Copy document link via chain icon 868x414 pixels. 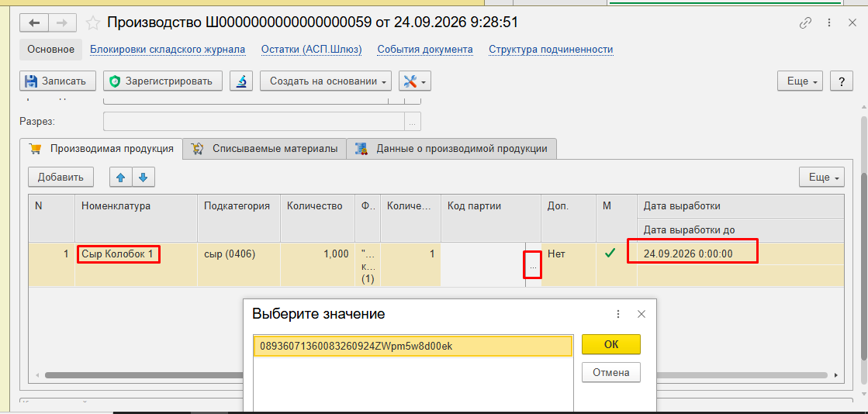[805, 22]
